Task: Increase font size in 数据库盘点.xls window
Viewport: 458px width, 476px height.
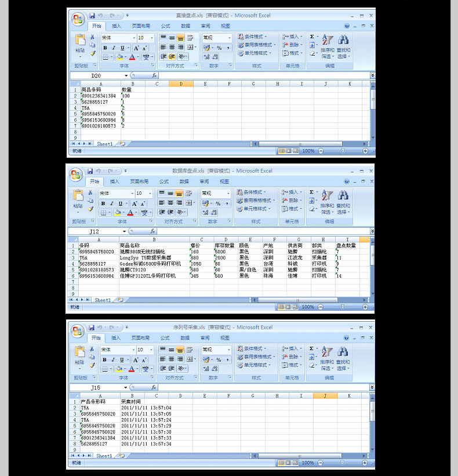Action: coord(135,204)
